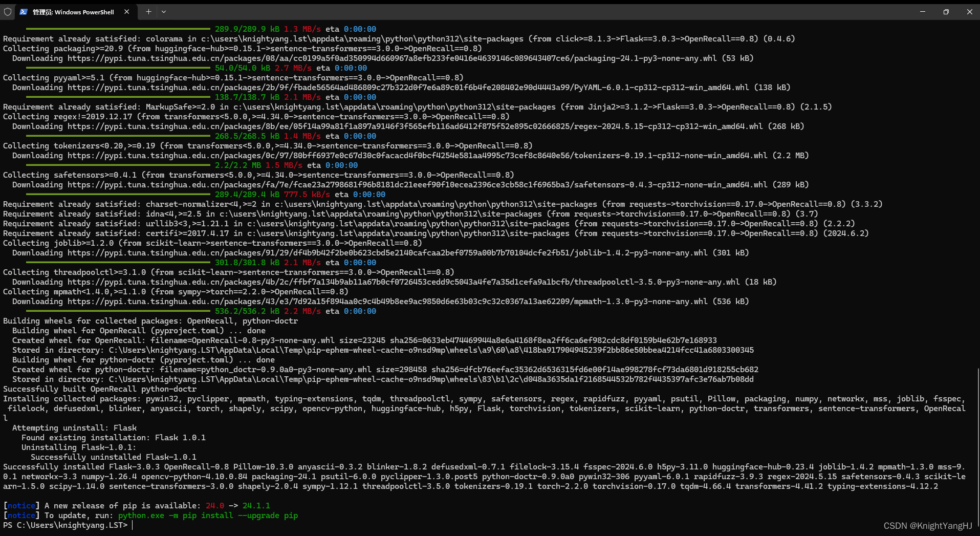The image size is (980, 536).
Task: Click the 'python.exe -m pip install --upgrade pip' command text
Action: click(208, 516)
